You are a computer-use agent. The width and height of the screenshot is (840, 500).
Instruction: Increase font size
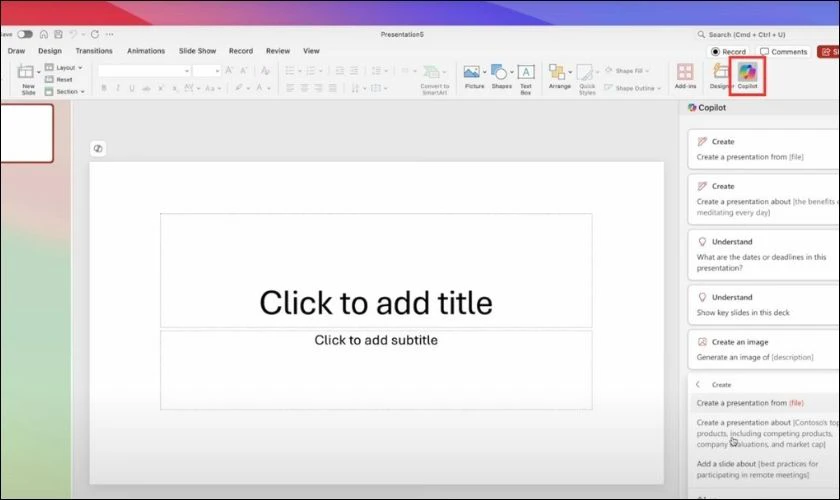[x=229, y=70]
